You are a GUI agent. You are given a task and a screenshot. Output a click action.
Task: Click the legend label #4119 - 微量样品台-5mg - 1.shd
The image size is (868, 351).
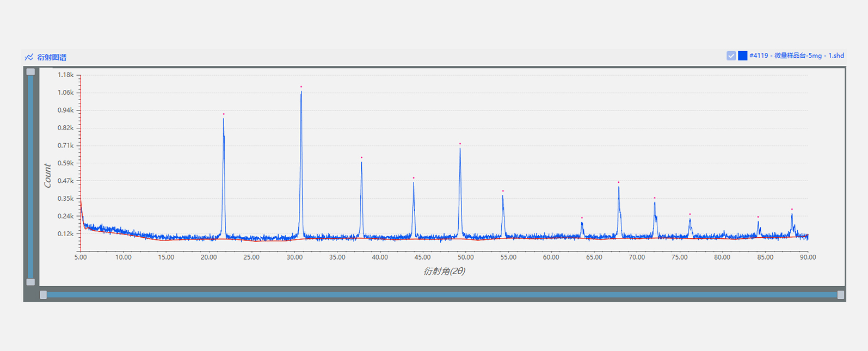pyautogui.click(x=797, y=56)
